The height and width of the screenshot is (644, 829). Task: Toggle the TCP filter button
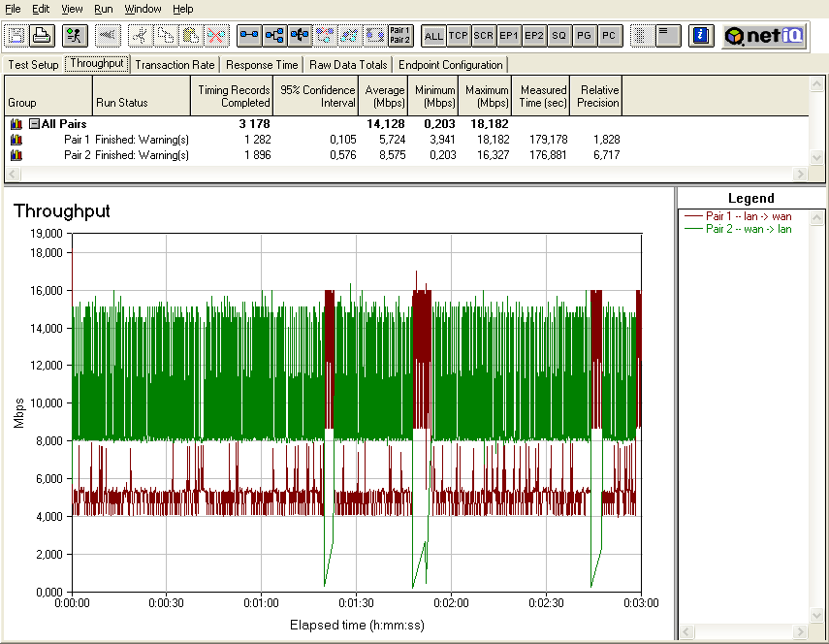tap(459, 36)
